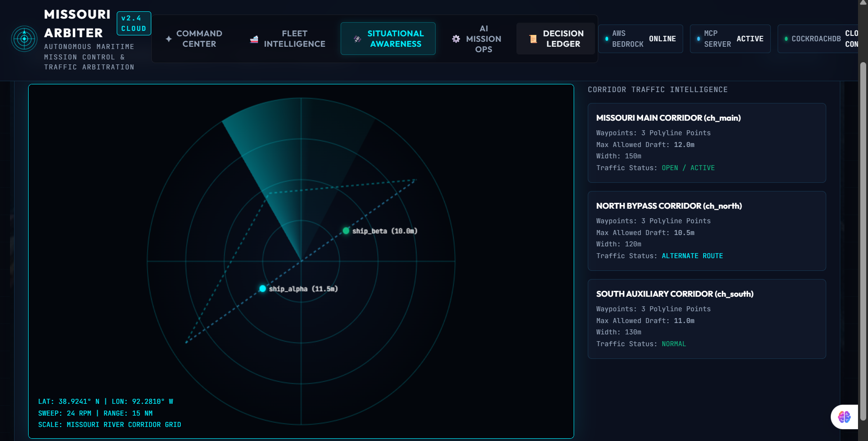
Task: Click the Decision Ledger scroll icon
Action: (533, 39)
